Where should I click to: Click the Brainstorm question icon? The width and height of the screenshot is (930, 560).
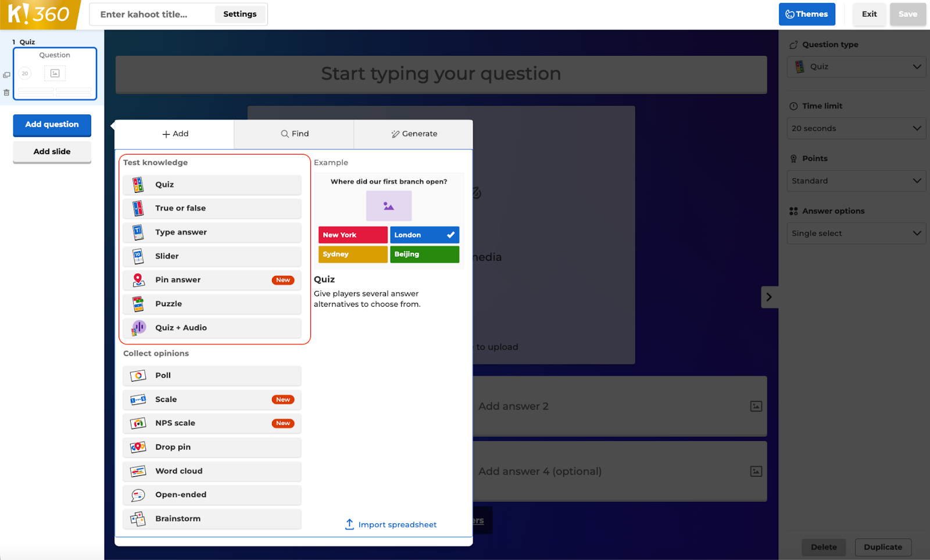138,519
